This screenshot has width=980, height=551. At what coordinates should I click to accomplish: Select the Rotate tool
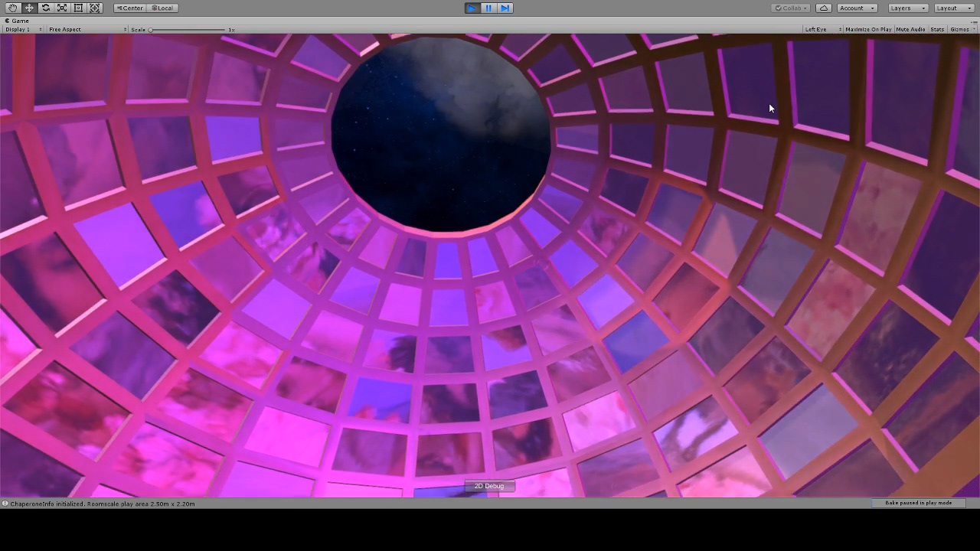(x=46, y=8)
